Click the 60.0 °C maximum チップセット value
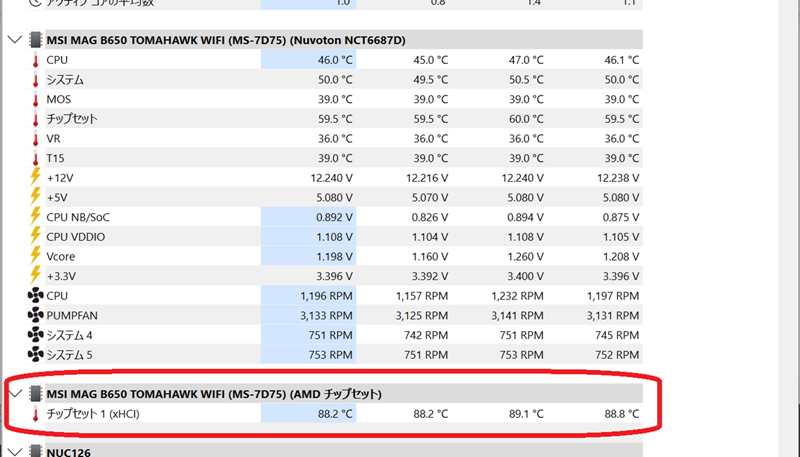The width and height of the screenshot is (800, 457). (x=526, y=119)
